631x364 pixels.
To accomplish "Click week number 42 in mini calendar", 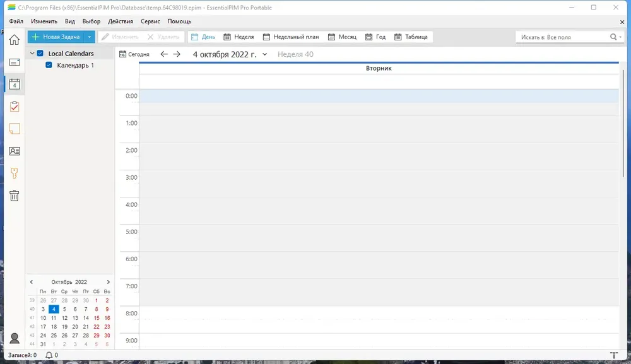I will (32, 327).
